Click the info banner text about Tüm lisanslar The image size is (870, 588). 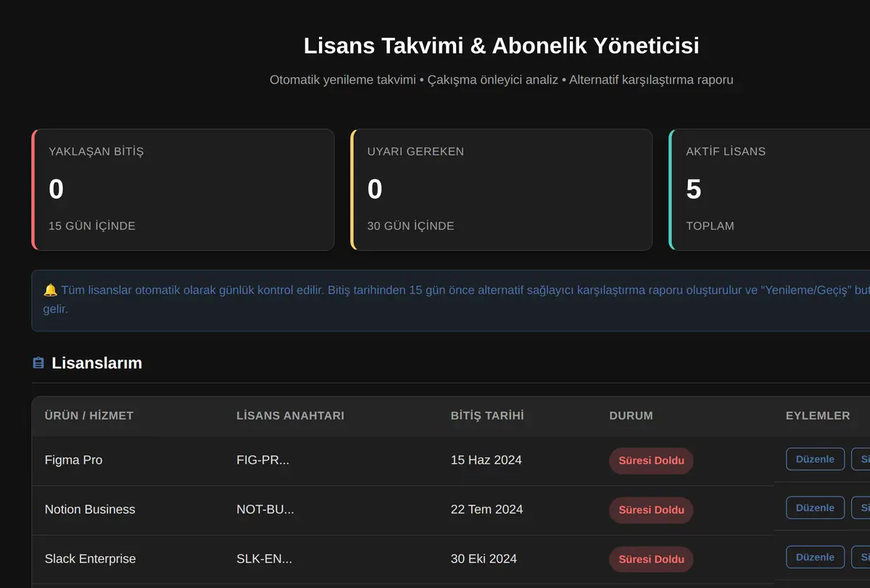457,299
